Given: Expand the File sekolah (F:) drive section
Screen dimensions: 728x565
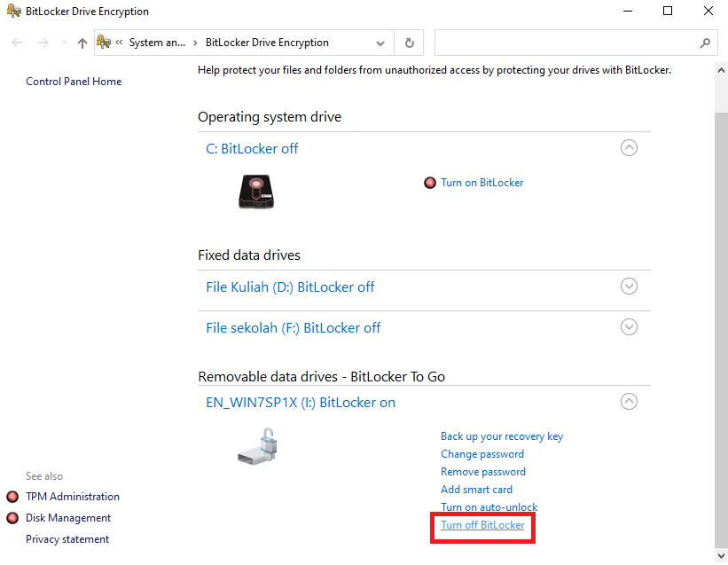Looking at the screenshot, I should [629, 326].
